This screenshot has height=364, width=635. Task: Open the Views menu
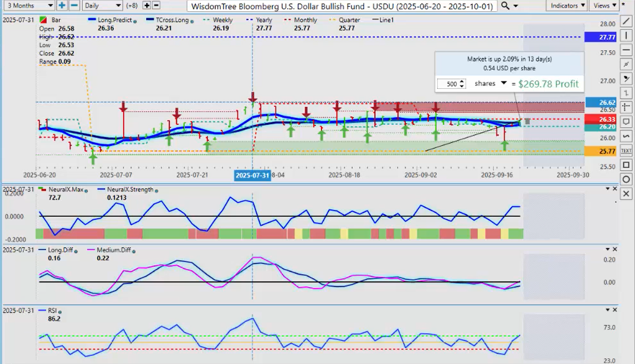(x=605, y=6)
